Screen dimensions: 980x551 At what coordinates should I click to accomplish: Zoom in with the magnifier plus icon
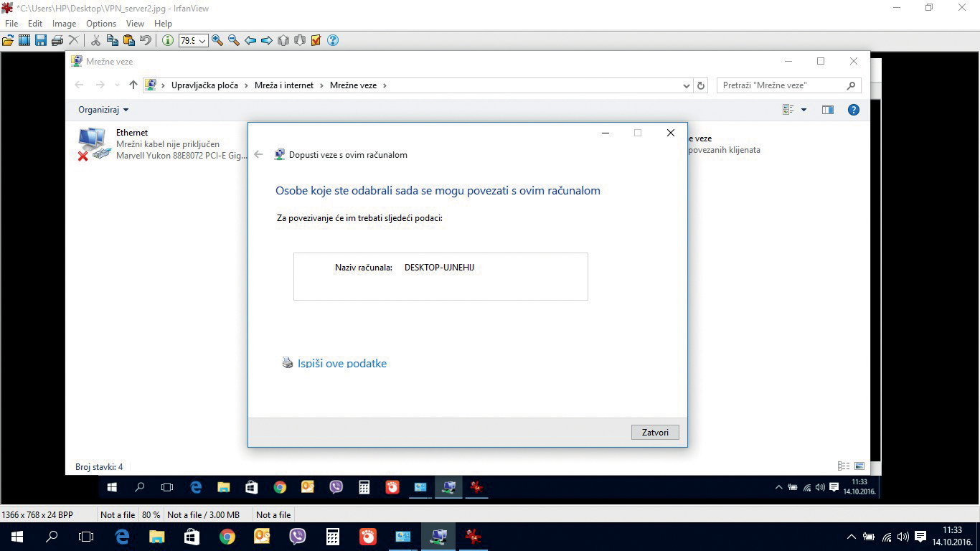(x=217, y=41)
